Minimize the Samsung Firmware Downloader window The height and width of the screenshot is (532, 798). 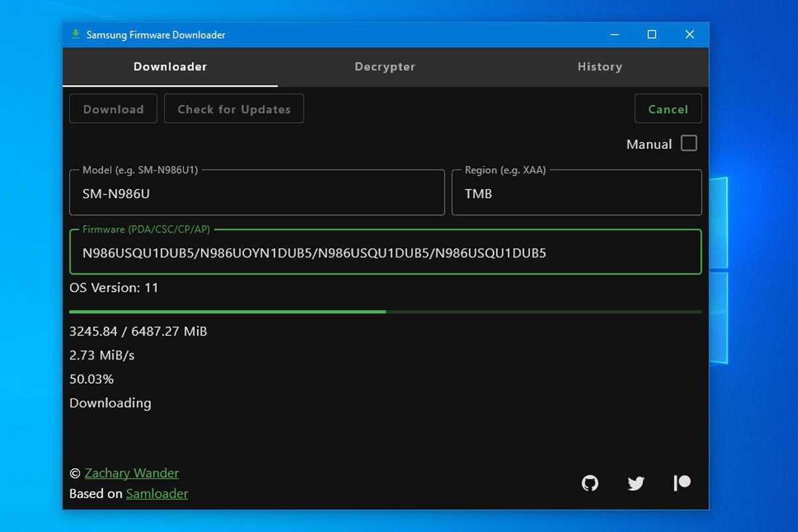614,35
